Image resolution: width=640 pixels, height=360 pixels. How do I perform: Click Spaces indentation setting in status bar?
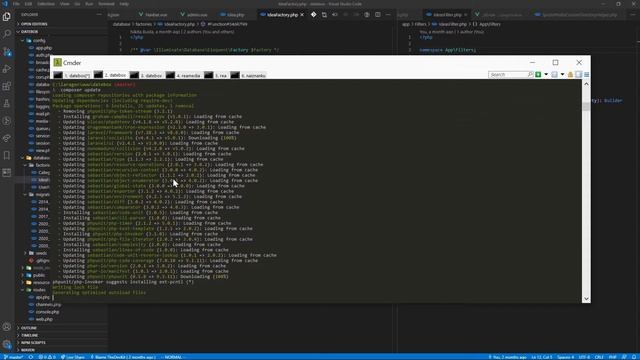coord(565,357)
